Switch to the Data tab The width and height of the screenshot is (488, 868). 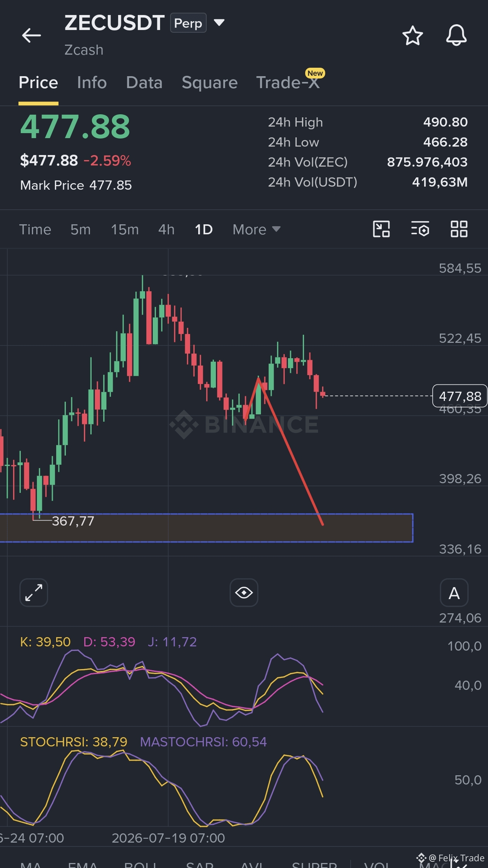[x=144, y=83]
